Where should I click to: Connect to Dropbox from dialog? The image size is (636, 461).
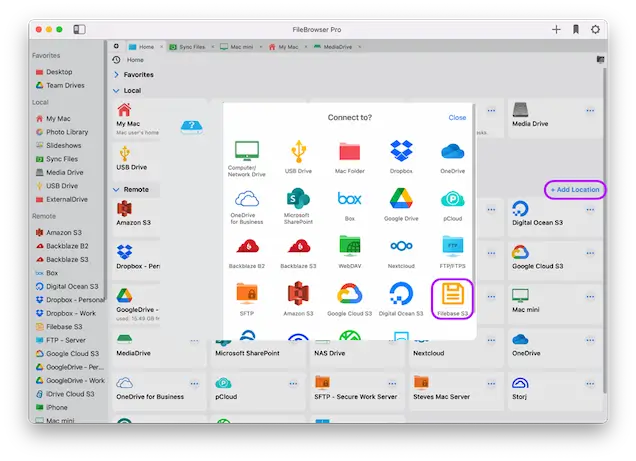tap(401, 157)
